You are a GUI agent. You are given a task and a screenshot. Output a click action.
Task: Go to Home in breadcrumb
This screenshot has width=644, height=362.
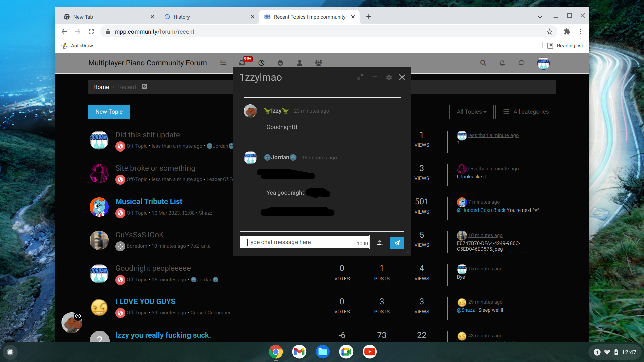coord(101,87)
